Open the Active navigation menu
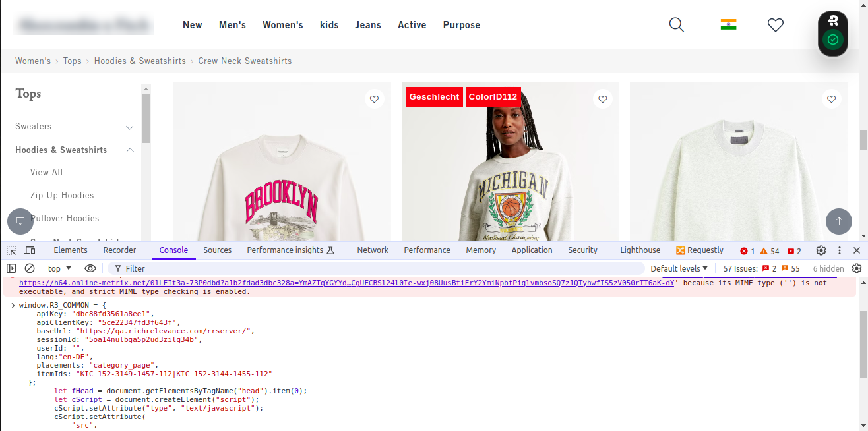Image resolution: width=868 pixels, height=431 pixels. pyautogui.click(x=412, y=25)
